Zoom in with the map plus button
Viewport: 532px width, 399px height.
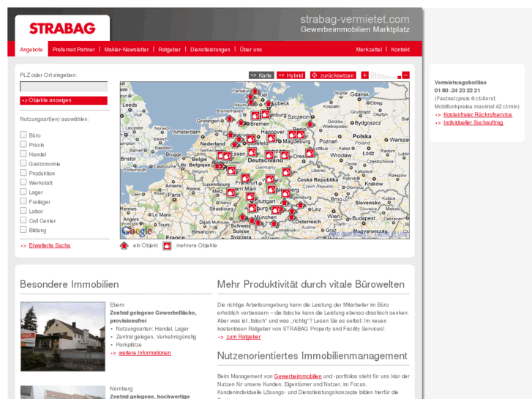(x=364, y=75)
